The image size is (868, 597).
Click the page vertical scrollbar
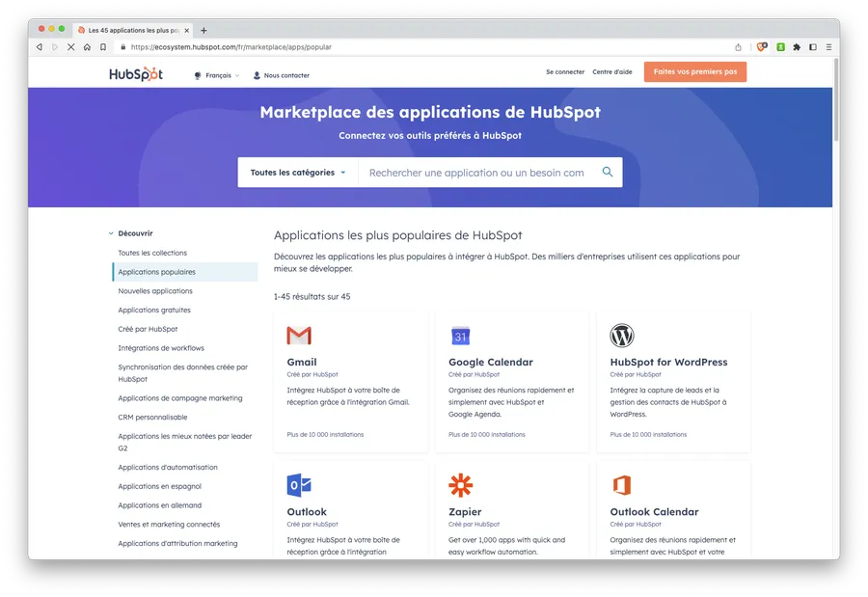point(836,99)
